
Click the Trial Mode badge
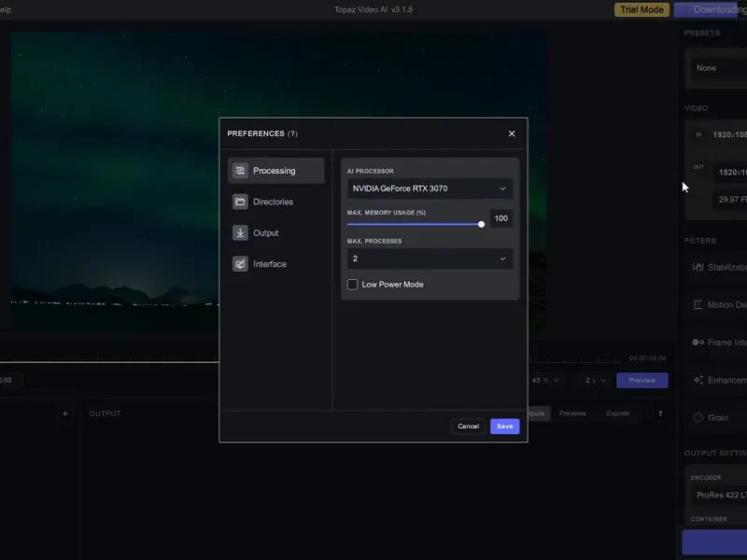point(641,9)
